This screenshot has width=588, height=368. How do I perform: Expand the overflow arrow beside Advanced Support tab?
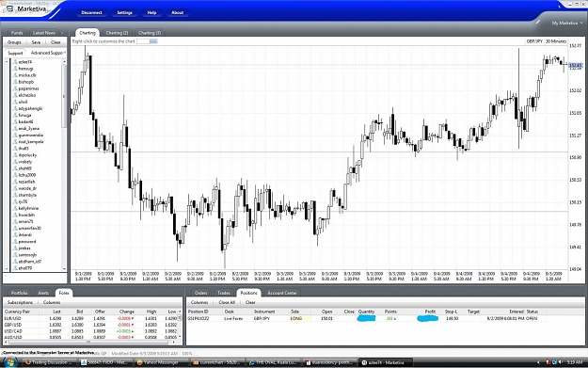coord(65,53)
